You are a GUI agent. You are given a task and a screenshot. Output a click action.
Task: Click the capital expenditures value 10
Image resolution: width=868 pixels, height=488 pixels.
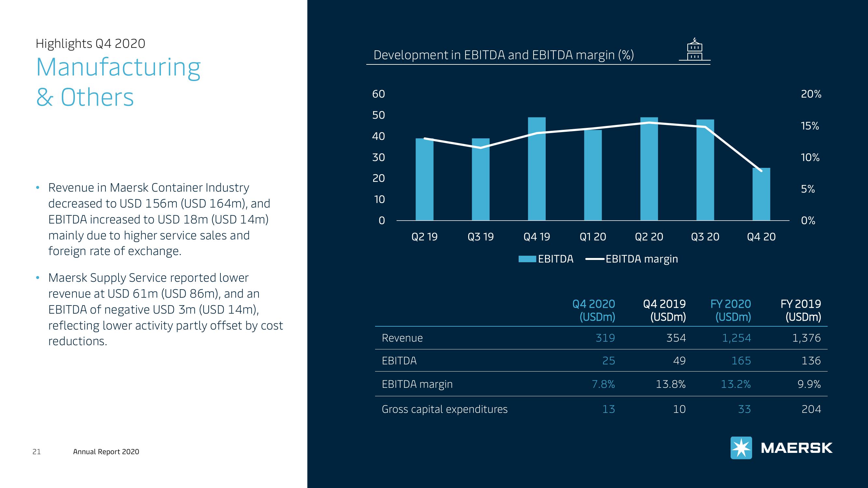679,409
